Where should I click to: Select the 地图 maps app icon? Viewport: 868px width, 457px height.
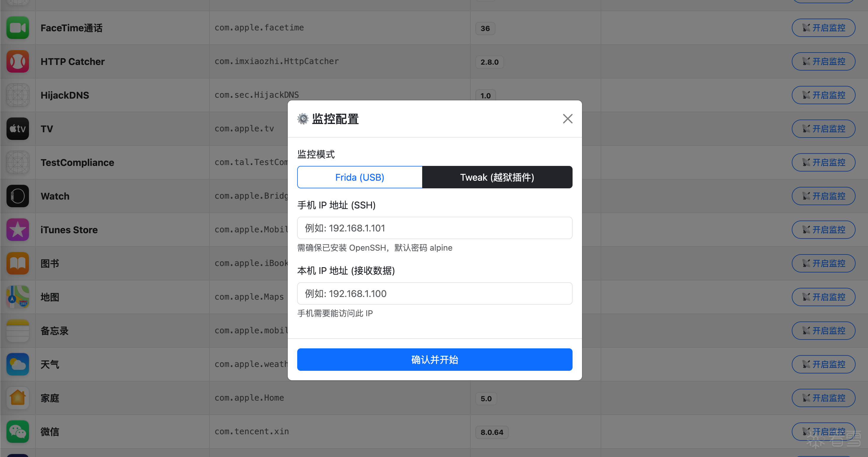(17, 297)
